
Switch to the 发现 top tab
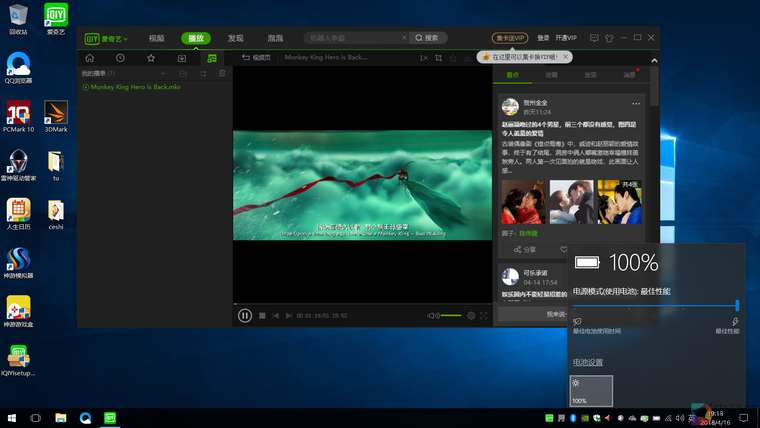pyautogui.click(x=236, y=38)
